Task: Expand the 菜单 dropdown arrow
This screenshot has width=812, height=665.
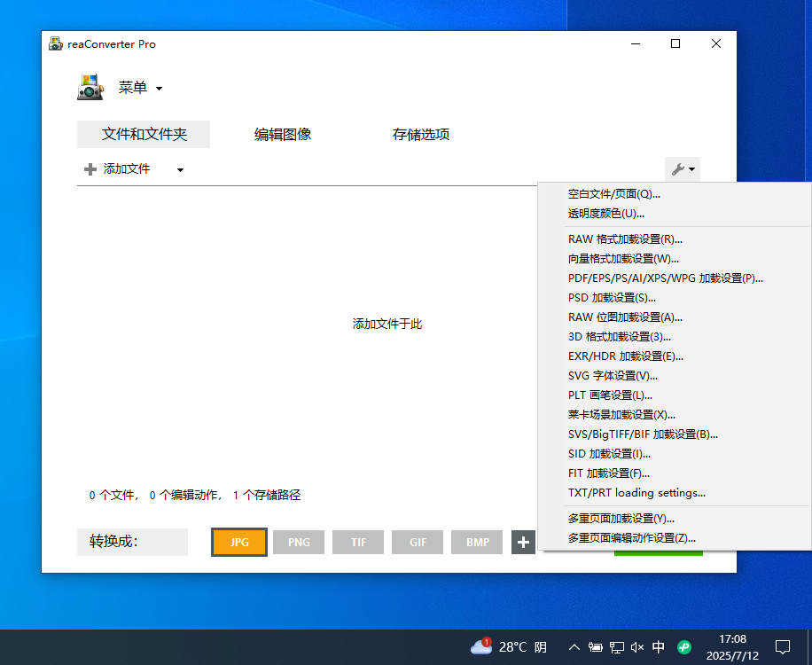Action: [x=159, y=89]
